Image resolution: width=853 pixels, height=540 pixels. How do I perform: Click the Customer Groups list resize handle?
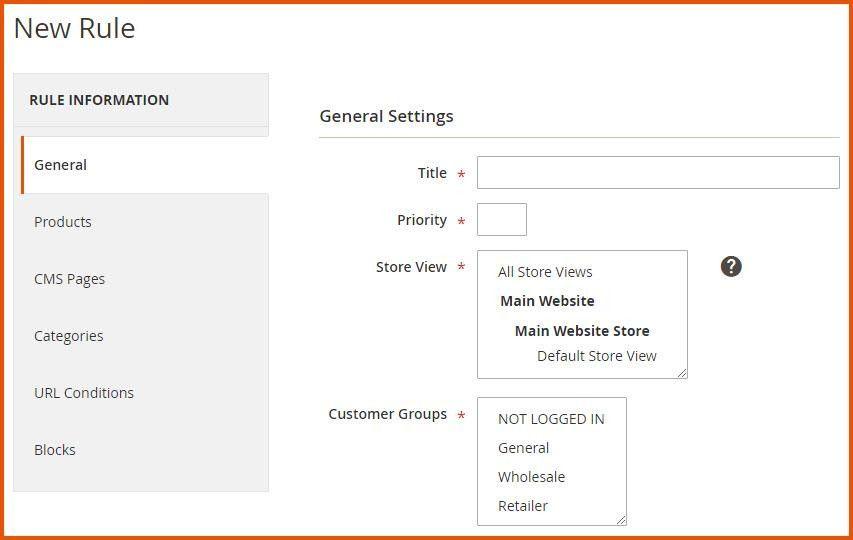621,520
